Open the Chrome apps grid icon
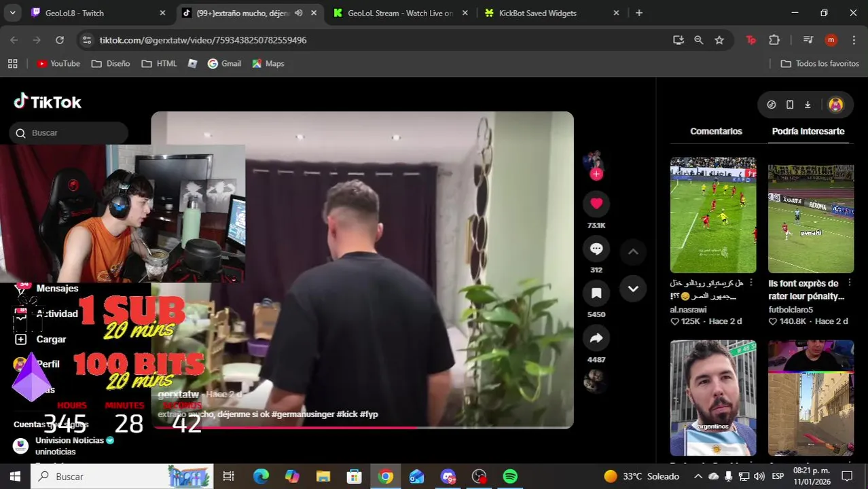This screenshot has height=489, width=868. point(12,63)
